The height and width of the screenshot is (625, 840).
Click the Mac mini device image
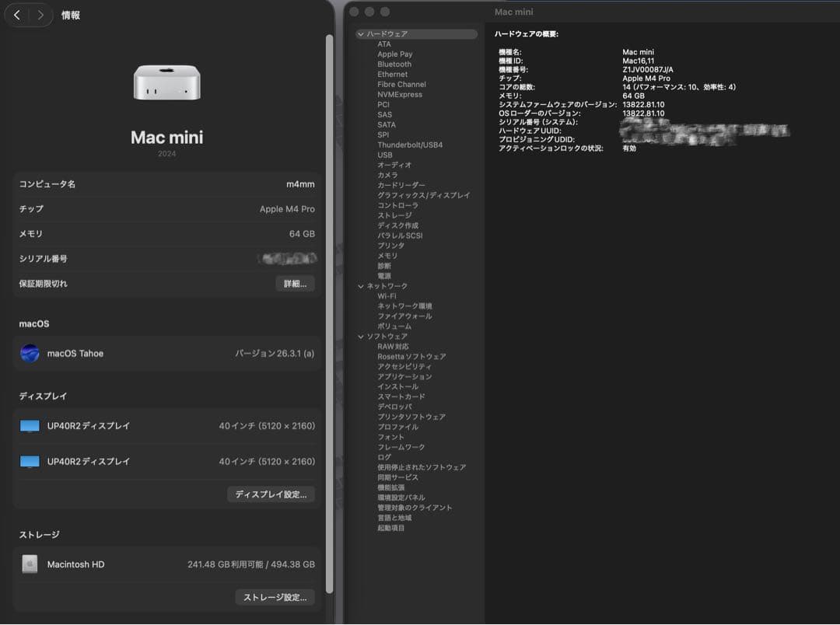click(x=167, y=82)
